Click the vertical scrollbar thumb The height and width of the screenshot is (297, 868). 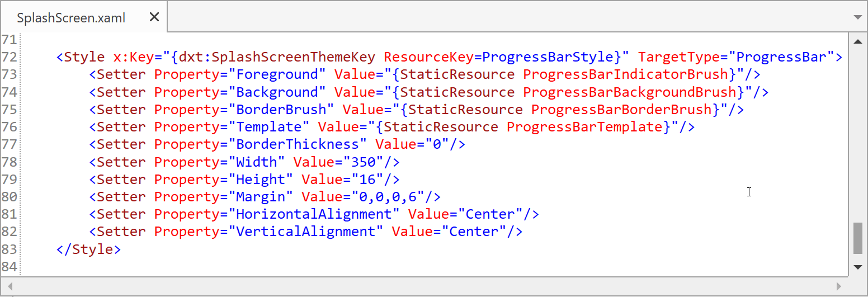pos(858,238)
